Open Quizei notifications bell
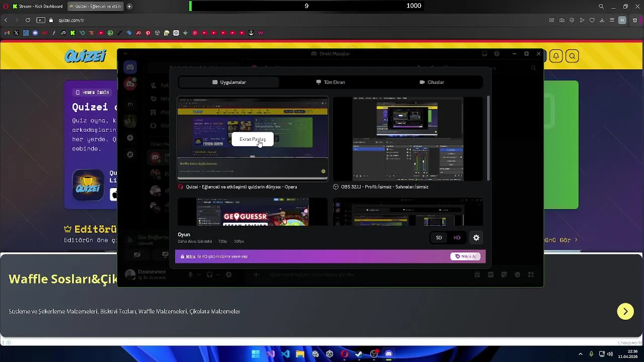 tap(556, 56)
